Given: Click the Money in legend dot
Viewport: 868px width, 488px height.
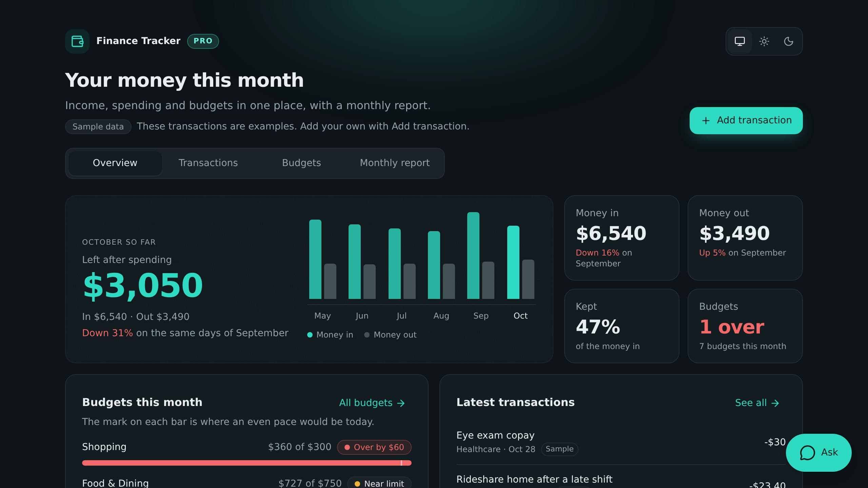Looking at the screenshot, I should point(310,335).
